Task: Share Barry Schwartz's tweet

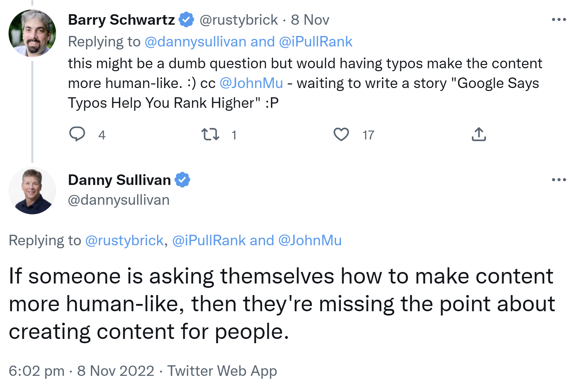Action: 479,134
